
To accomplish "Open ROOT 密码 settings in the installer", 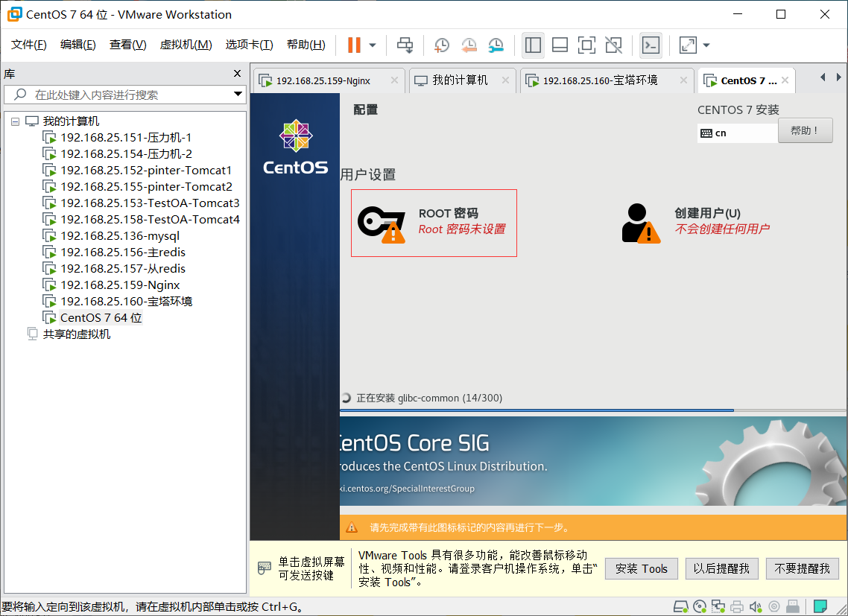I will (434, 223).
